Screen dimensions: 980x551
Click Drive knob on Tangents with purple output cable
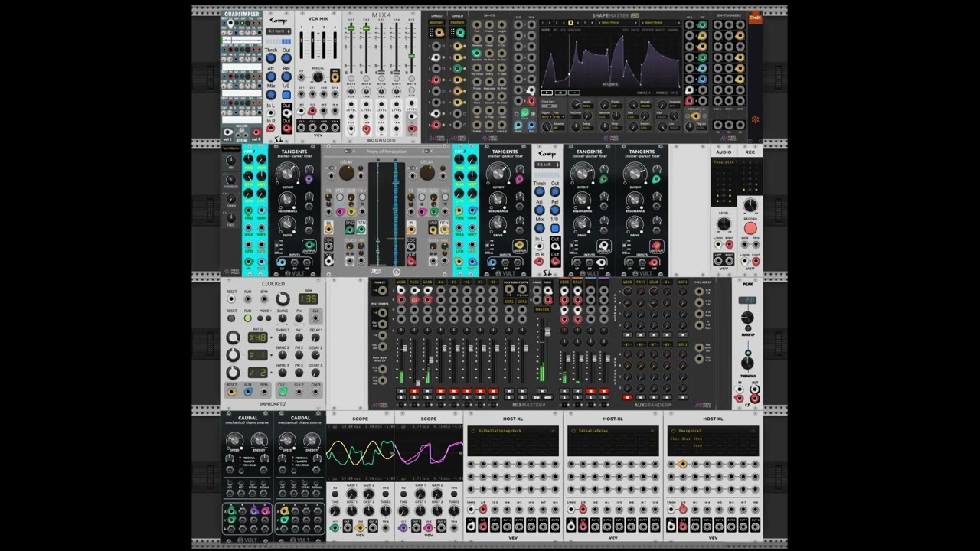click(x=286, y=223)
